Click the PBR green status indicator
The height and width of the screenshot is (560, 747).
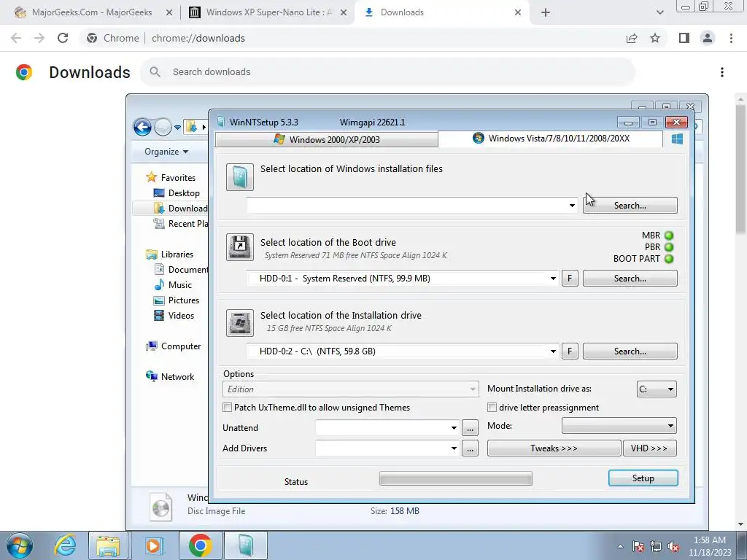point(669,247)
